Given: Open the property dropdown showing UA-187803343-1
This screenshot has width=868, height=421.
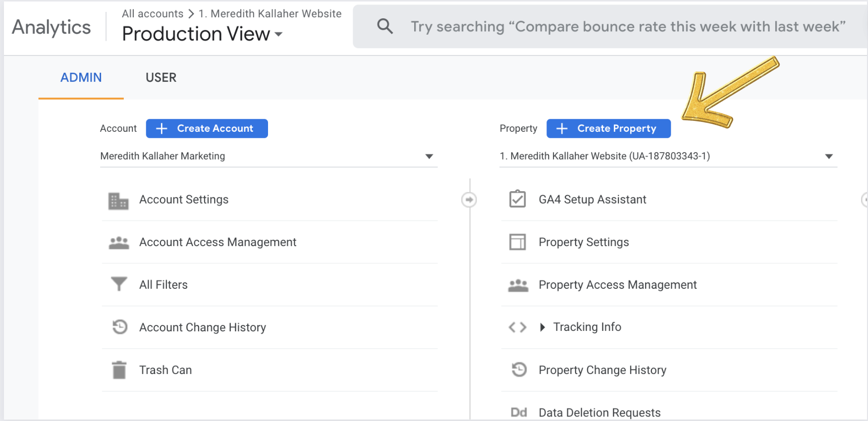Looking at the screenshot, I should click(x=668, y=156).
